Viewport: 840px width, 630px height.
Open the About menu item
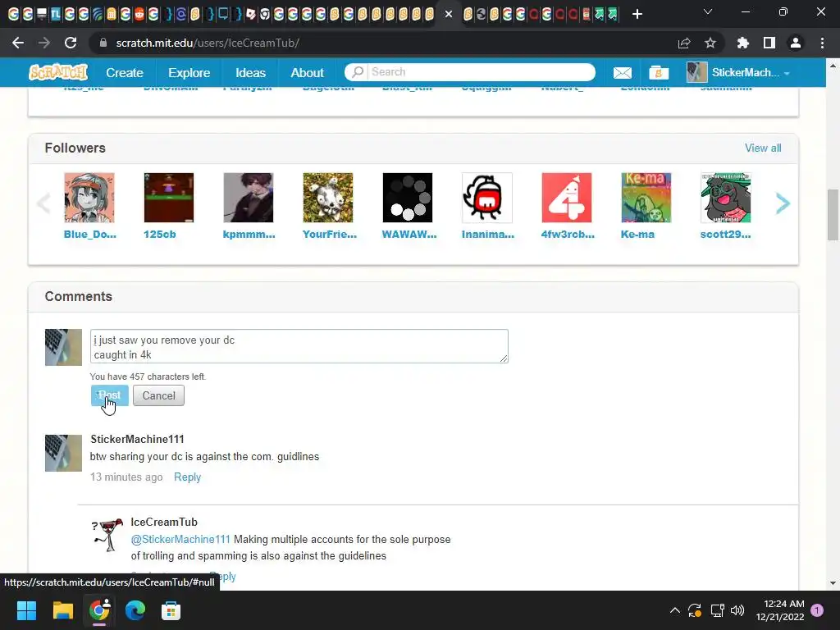(307, 72)
